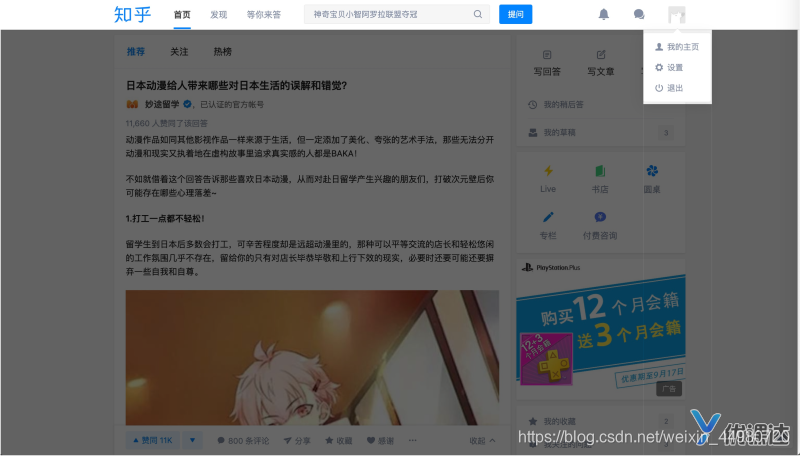This screenshot has width=800, height=456.
Task: Open private messages chat icon
Action: point(639,14)
